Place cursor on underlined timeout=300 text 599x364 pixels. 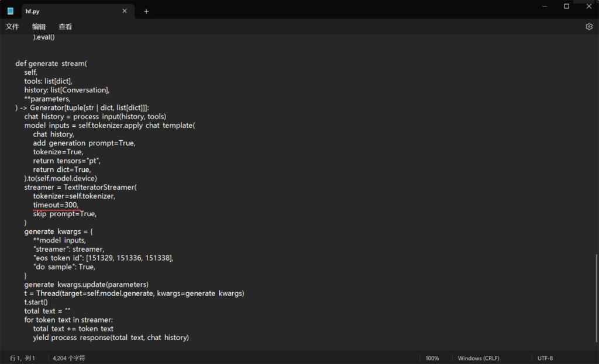click(x=55, y=205)
